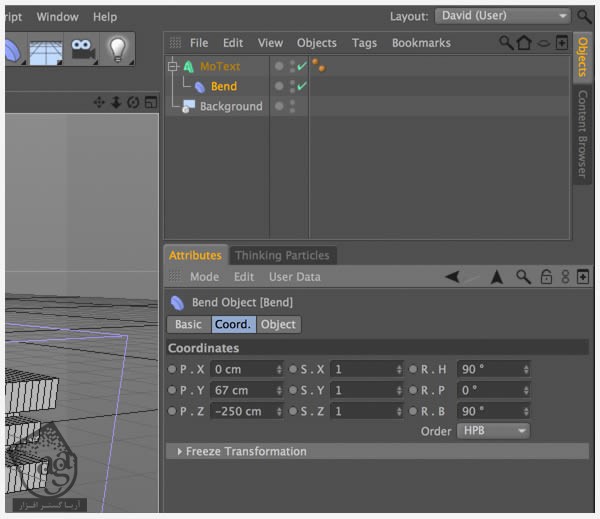
Task: Click the viewport move camera icon
Action: 99,102
